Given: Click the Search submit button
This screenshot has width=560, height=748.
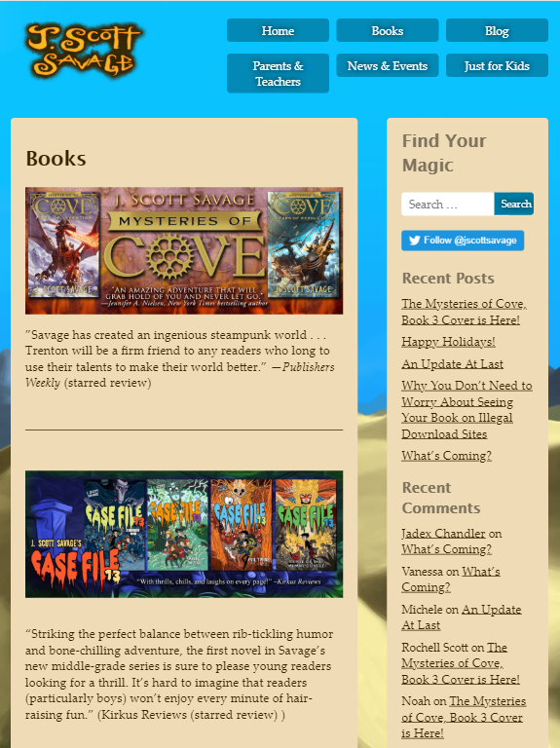Looking at the screenshot, I should tap(513, 205).
